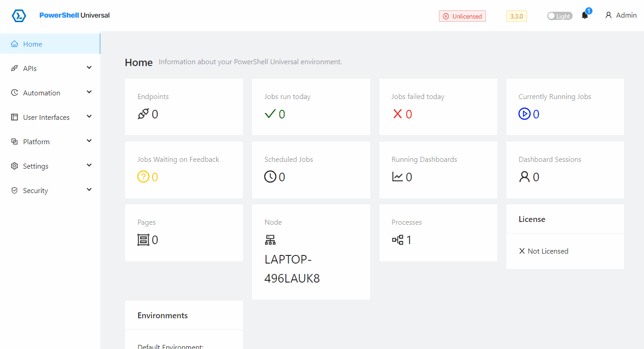Expand the User Interfaces menu chevron
This screenshot has height=349, width=644.
(x=89, y=116)
